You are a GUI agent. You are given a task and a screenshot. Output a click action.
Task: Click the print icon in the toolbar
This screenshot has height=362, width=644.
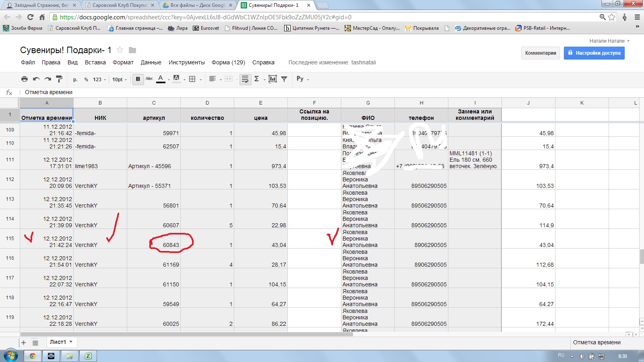pyautogui.click(x=25, y=79)
